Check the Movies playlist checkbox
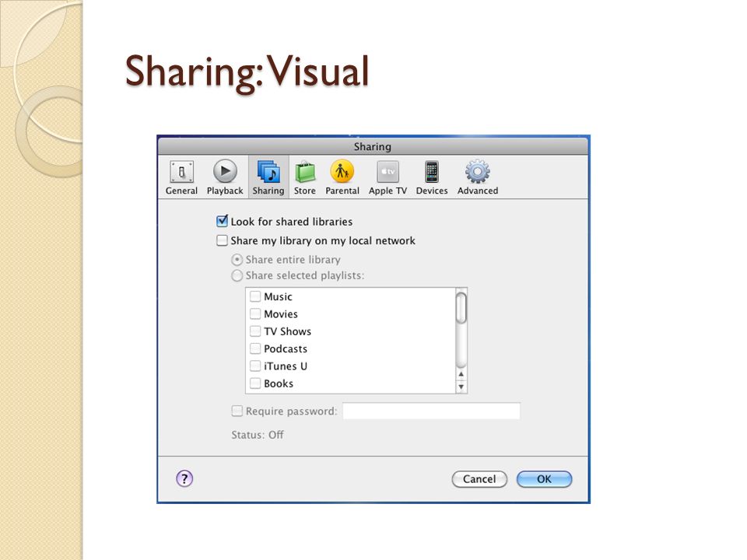 point(255,313)
